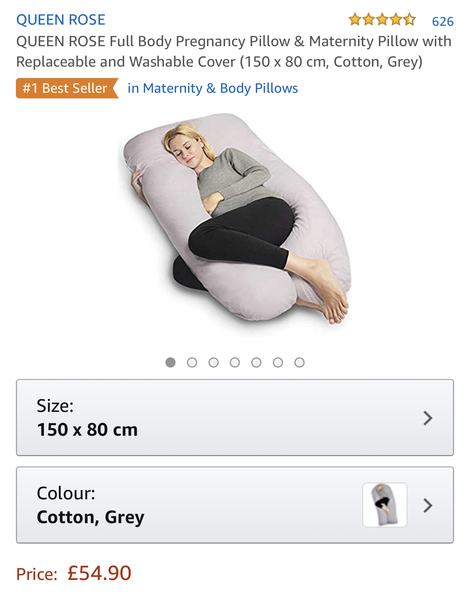This screenshot has height=600, width=470.
Task: Open the 626 reviews link
Action: pyautogui.click(x=442, y=21)
